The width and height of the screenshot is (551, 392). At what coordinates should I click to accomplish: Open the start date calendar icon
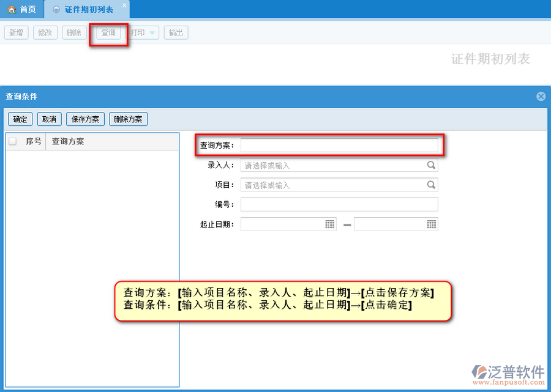[x=329, y=224]
